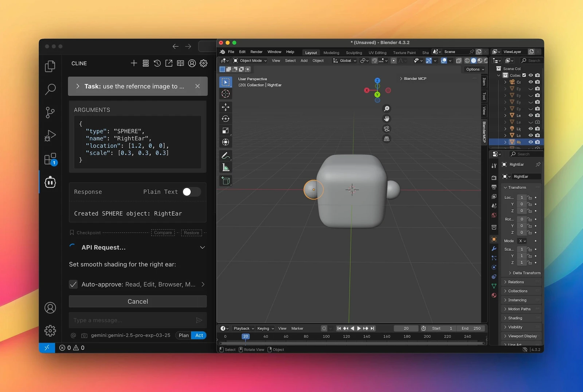Close the current Cline task
Screen dimensions: 583x392
pyautogui.click(x=197, y=86)
